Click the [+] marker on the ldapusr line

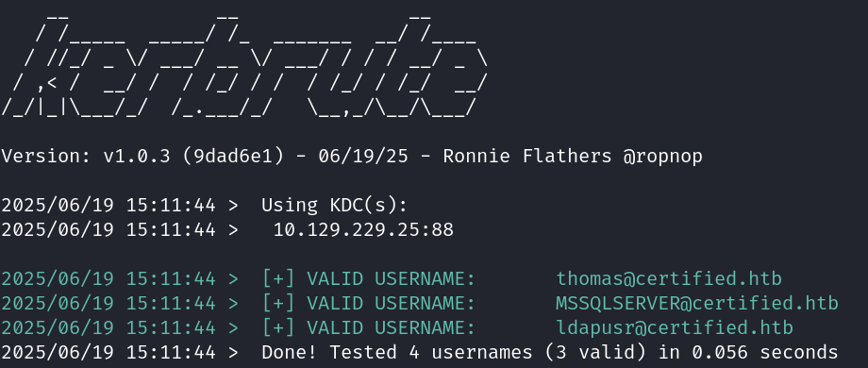278,327
